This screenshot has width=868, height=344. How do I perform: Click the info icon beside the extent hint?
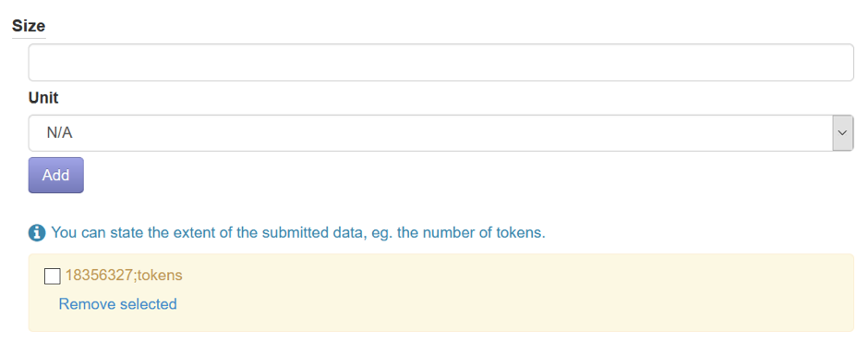37,233
